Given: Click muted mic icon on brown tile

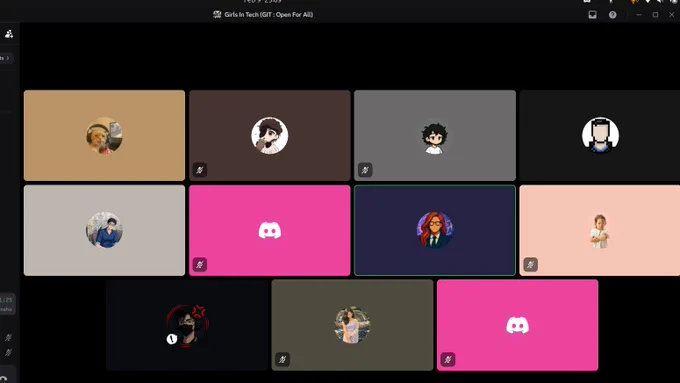Looking at the screenshot, I should (x=200, y=170).
